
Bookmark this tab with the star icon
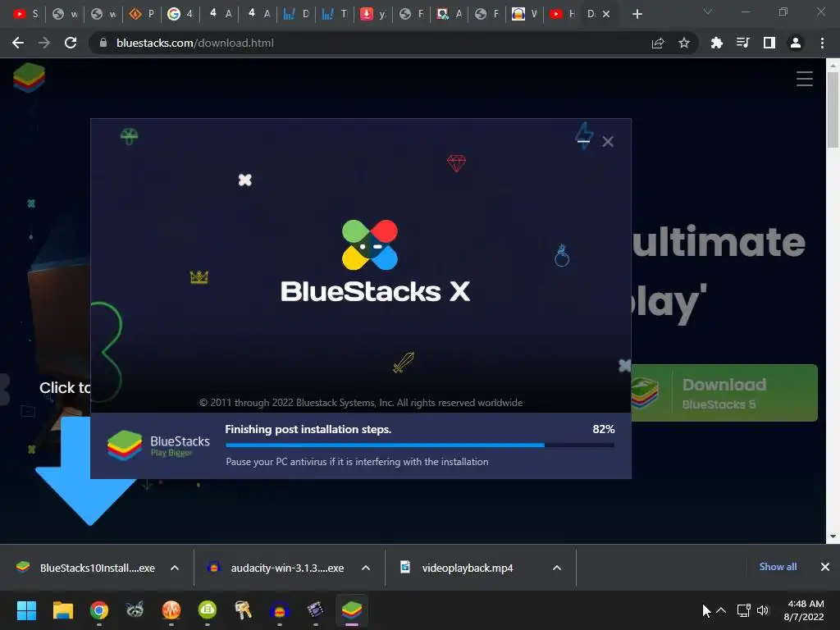(x=683, y=43)
